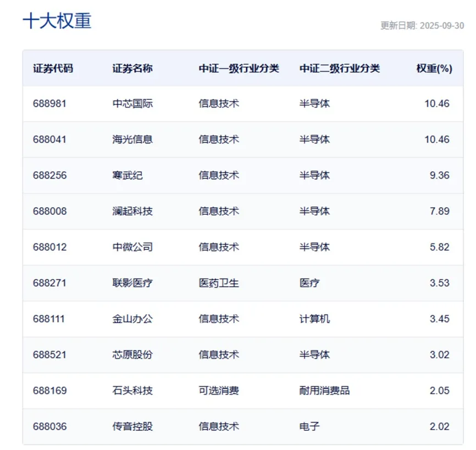Click weight value 2.05
The height and width of the screenshot is (450, 476).
tap(440, 390)
